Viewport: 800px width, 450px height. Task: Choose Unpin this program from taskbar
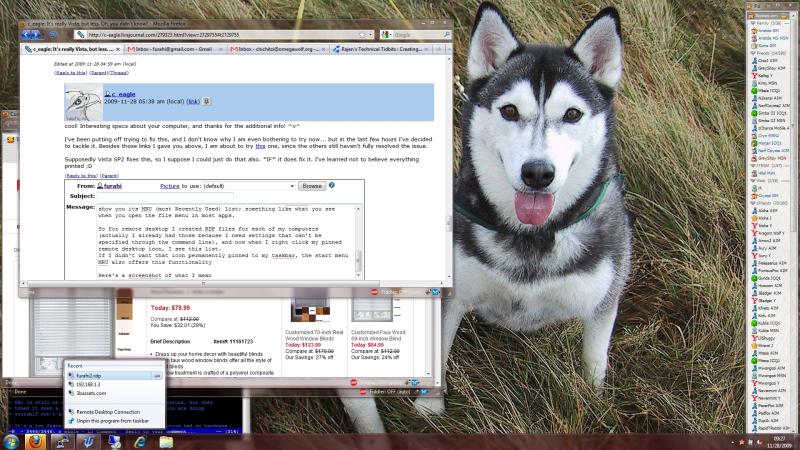(x=114, y=421)
